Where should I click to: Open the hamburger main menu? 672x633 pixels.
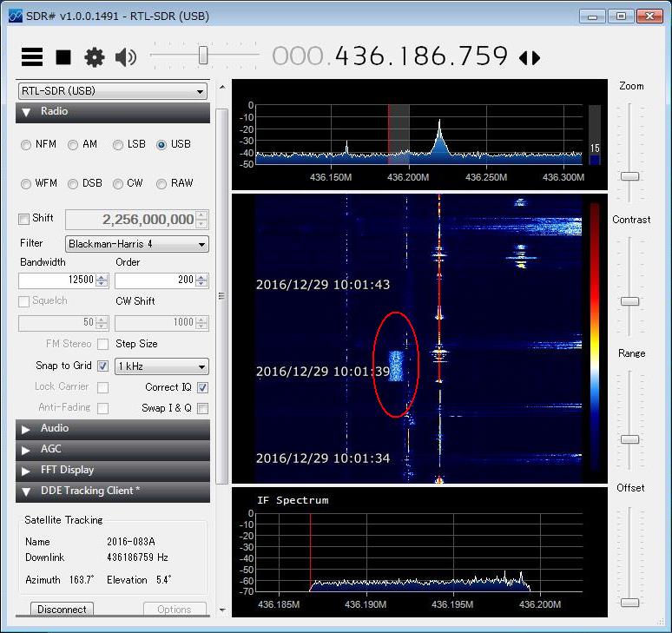point(32,56)
